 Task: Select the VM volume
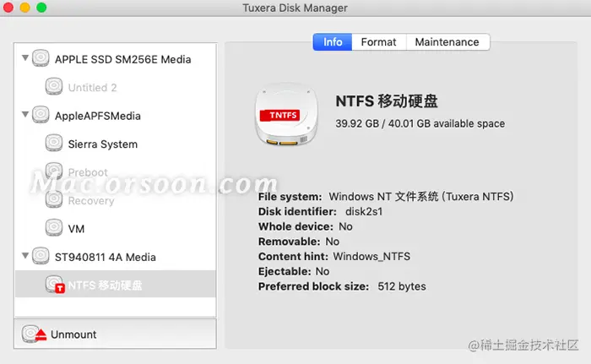click(x=76, y=229)
